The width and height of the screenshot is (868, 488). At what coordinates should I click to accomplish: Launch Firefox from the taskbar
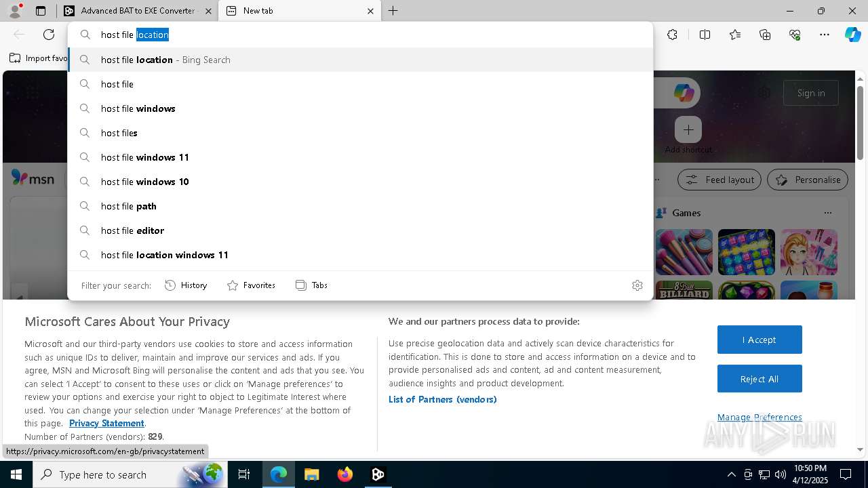pos(344,474)
